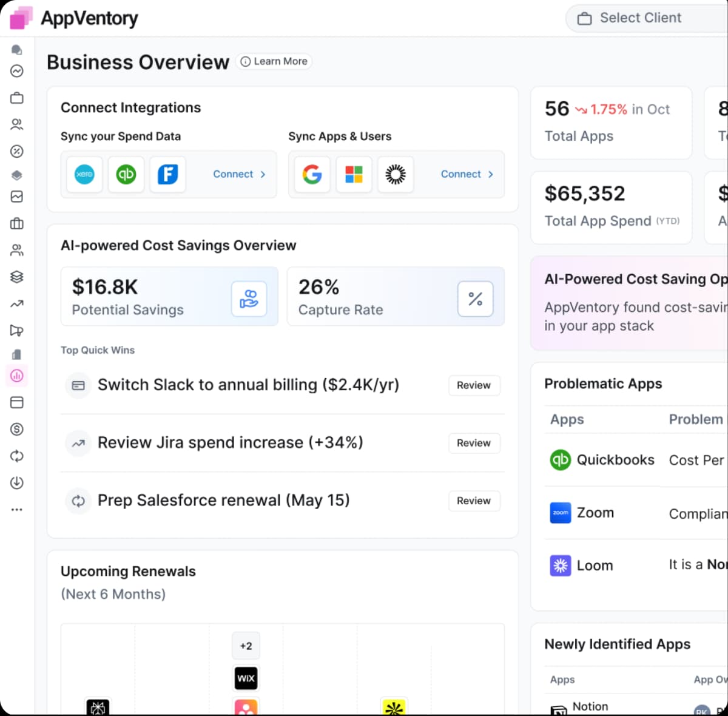This screenshot has height=716, width=728.
Task: Select the green QuickBooks integration icon
Action: pos(126,174)
